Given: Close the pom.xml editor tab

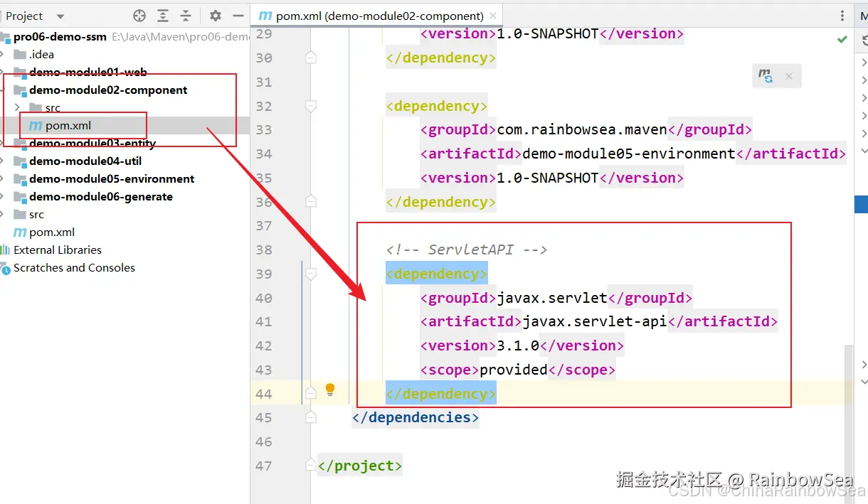Looking at the screenshot, I should (x=492, y=16).
